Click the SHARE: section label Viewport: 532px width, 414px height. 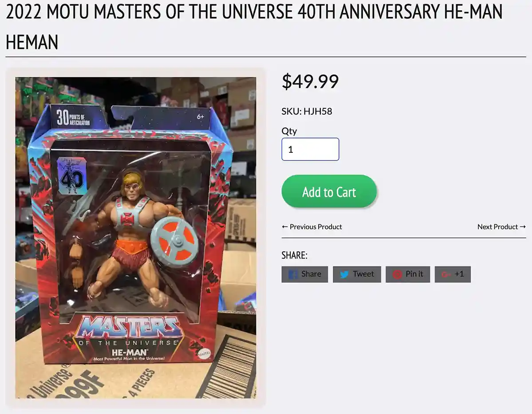(x=295, y=255)
